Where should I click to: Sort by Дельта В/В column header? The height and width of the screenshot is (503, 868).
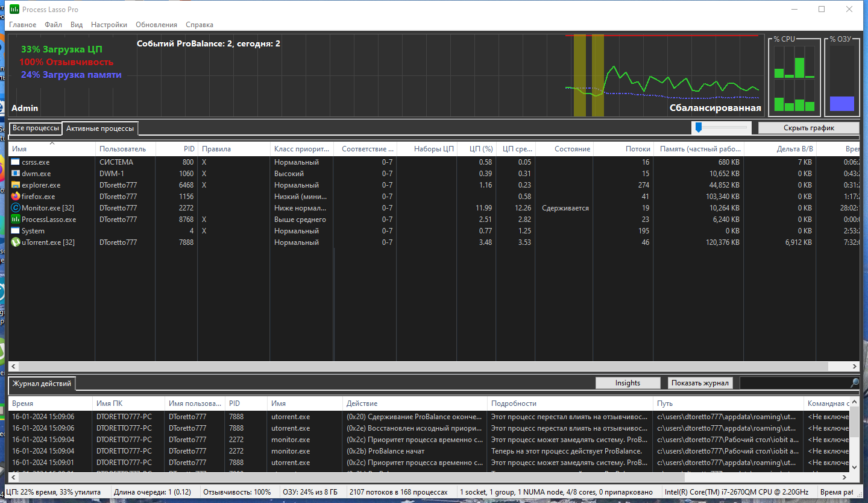(780, 148)
